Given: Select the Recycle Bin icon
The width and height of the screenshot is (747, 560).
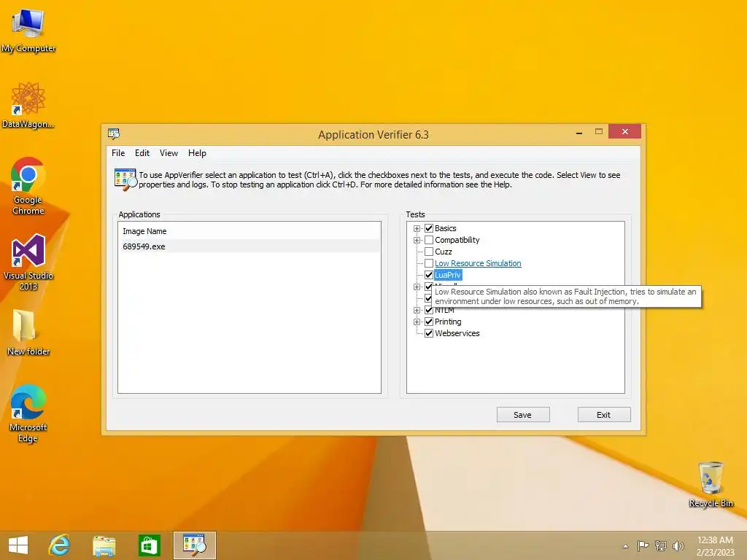Looking at the screenshot, I should pyautogui.click(x=711, y=484).
